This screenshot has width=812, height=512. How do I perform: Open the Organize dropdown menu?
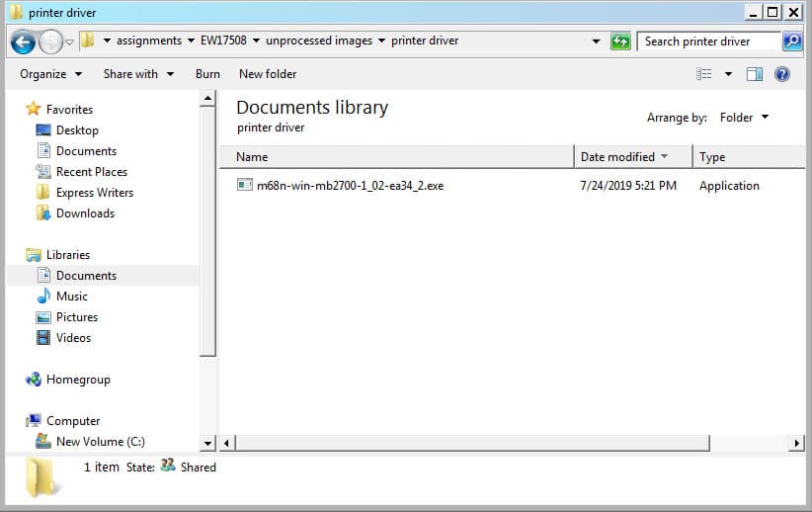[42, 74]
